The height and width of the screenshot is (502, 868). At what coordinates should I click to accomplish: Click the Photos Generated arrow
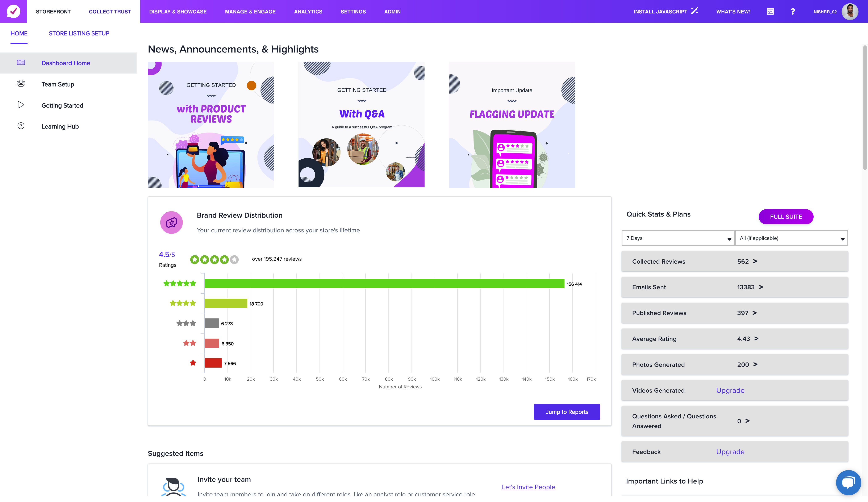(x=755, y=364)
